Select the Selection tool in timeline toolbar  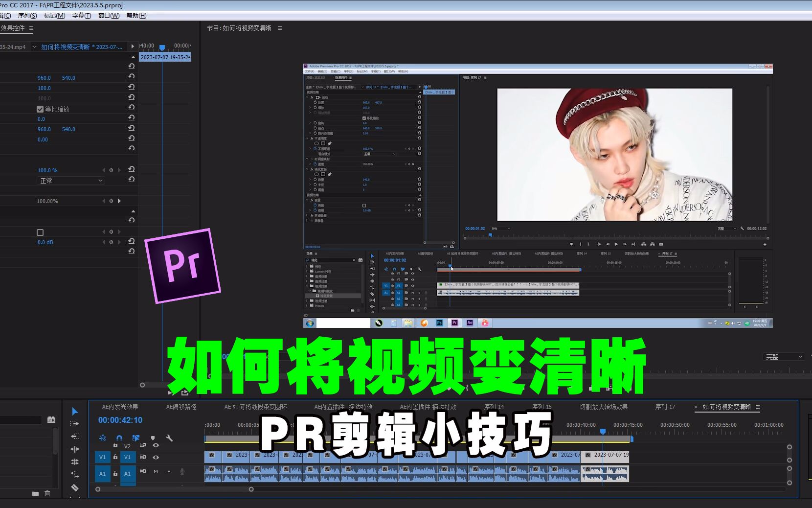tap(75, 412)
